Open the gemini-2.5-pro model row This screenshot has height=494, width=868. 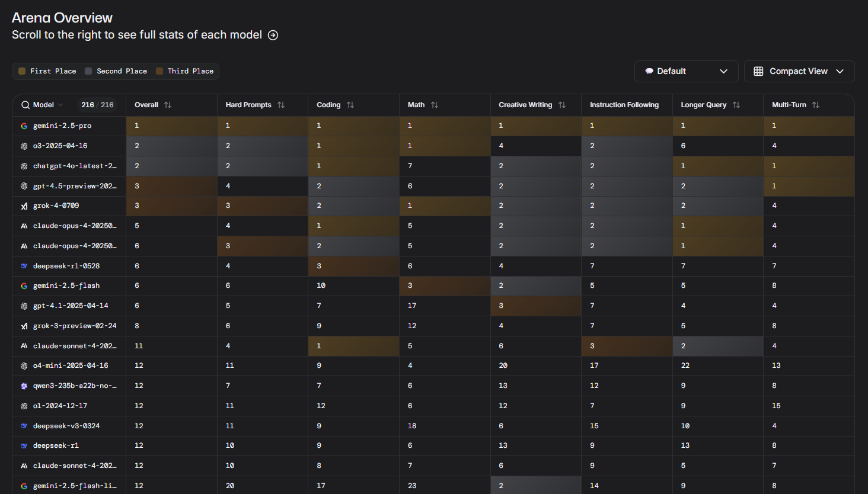click(x=62, y=126)
